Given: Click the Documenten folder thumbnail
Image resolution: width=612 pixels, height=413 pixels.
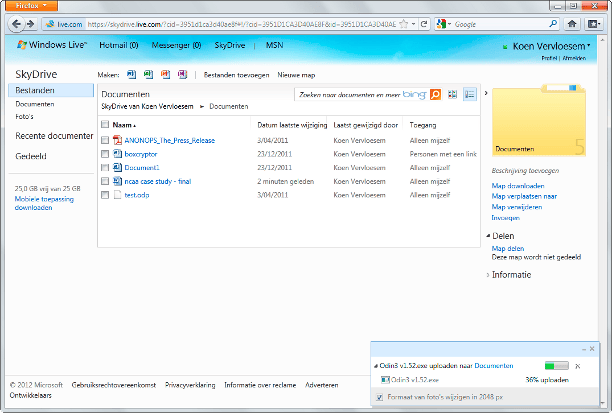Looking at the screenshot, I should 539,120.
